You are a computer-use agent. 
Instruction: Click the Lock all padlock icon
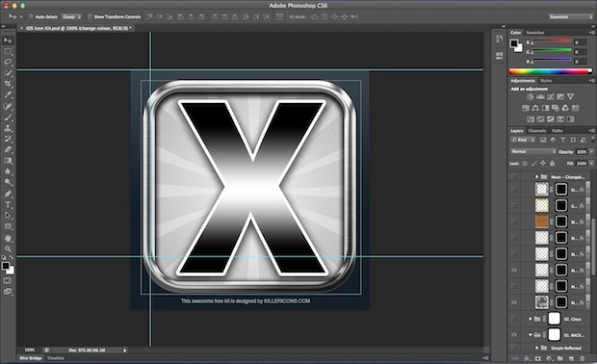click(552, 164)
